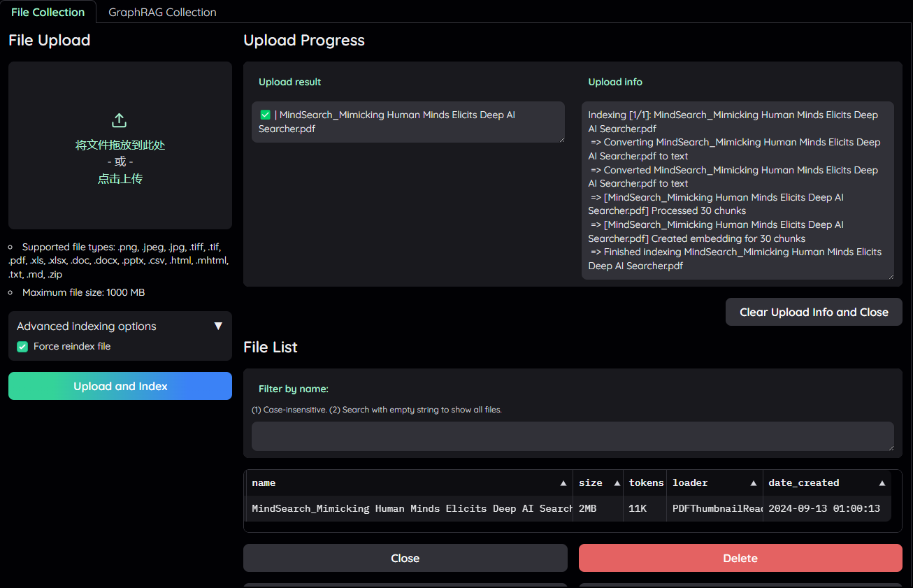Click the Case-insensitive search hint text
913x588 pixels.
[x=377, y=410]
